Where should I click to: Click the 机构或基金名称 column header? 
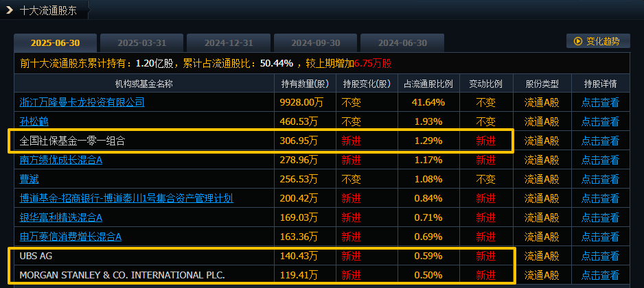coord(144,84)
